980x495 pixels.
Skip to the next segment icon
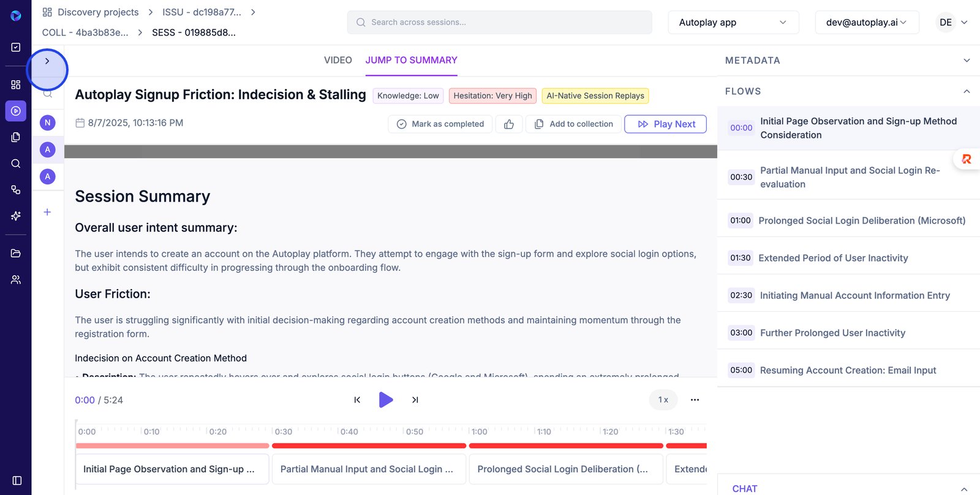click(415, 400)
